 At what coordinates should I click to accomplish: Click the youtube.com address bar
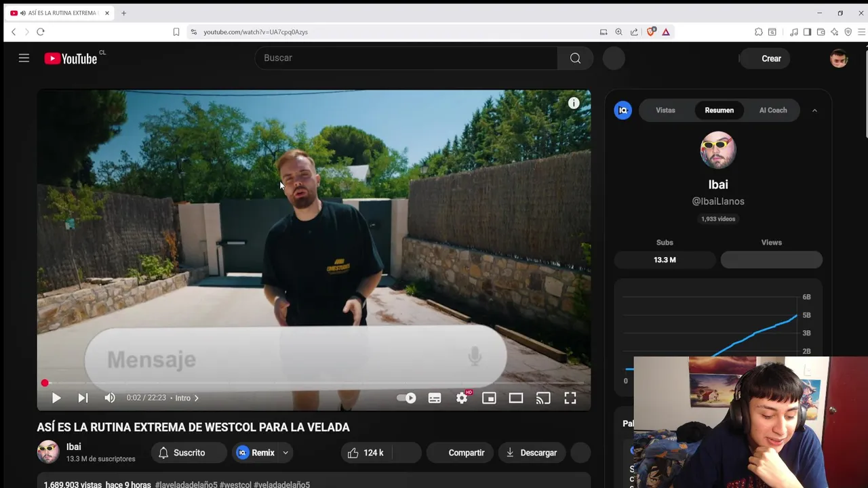coord(393,32)
